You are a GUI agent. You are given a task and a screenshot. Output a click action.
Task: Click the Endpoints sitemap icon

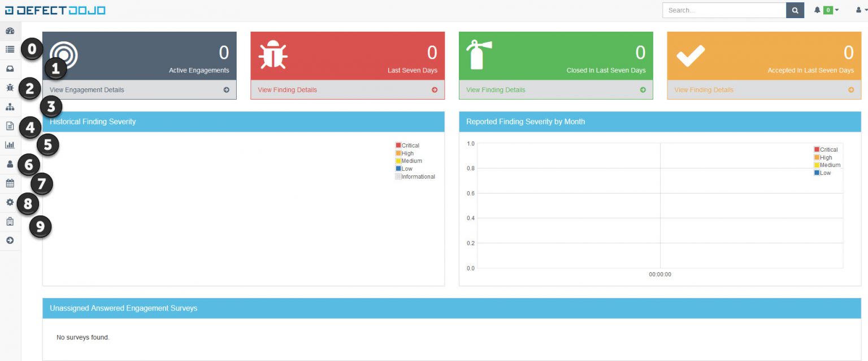coord(9,106)
